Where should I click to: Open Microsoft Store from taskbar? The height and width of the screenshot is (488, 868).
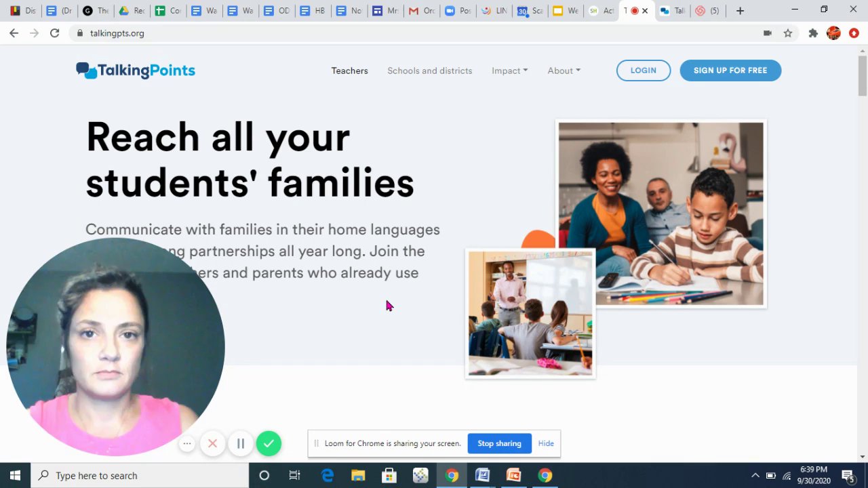pyautogui.click(x=389, y=475)
